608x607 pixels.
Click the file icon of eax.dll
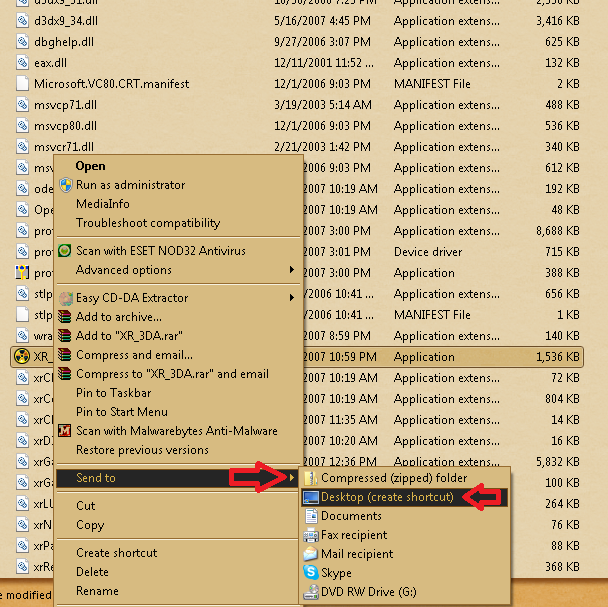point(22,62)
